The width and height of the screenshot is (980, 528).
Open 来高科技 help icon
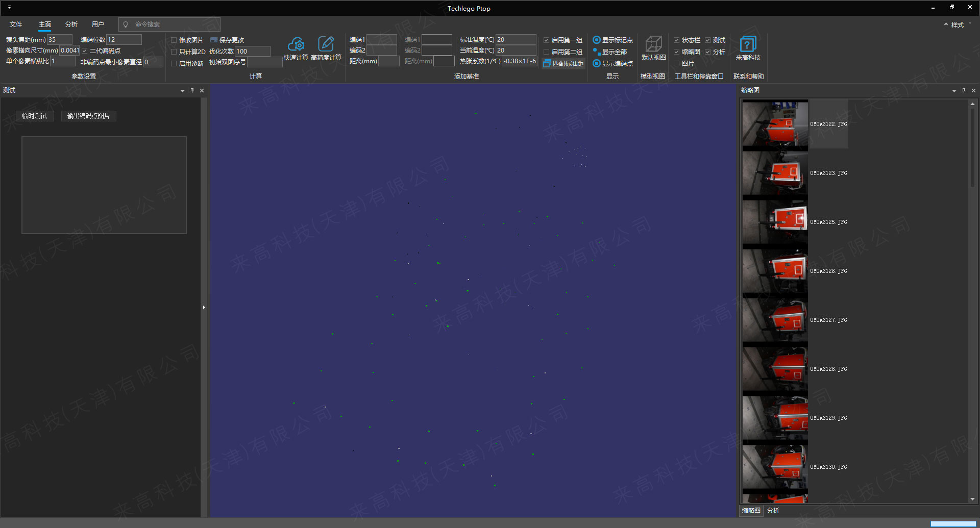pyautogui.click(x=748, y=44)
